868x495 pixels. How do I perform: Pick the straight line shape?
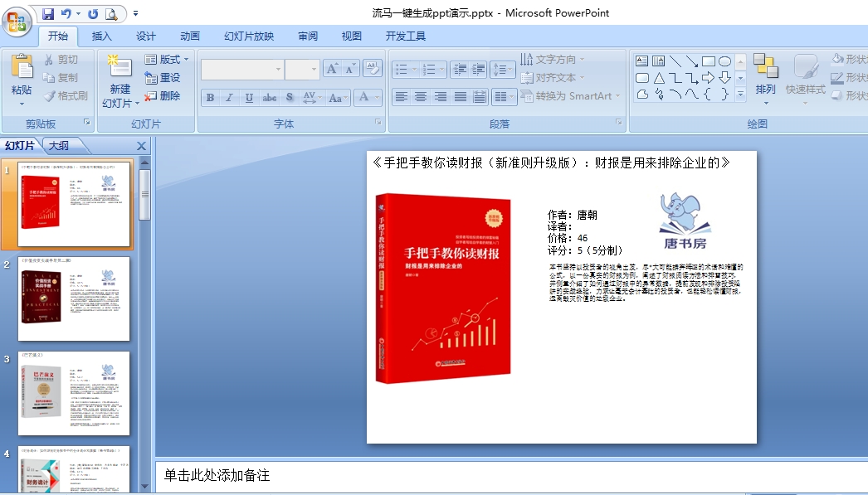point(675,61)
